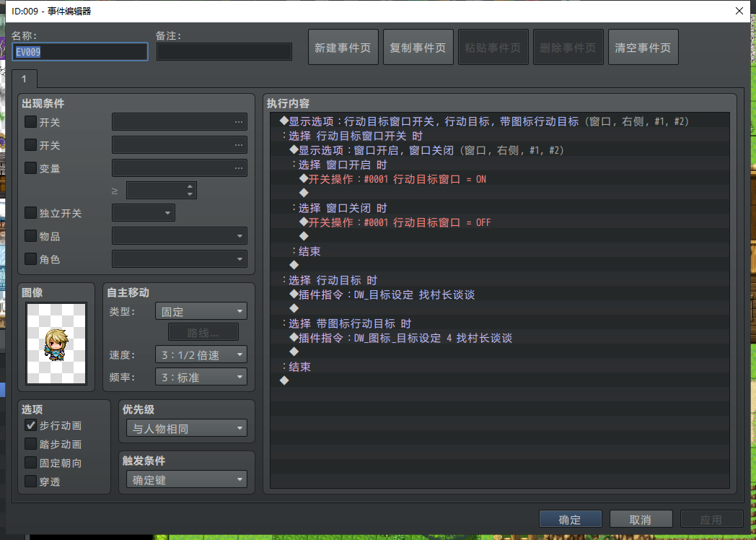Viewport: 756px width, 540px height.
Task: Open the 速度 dropdown showing 3: 1/2倍速
Action: (201, 354)
